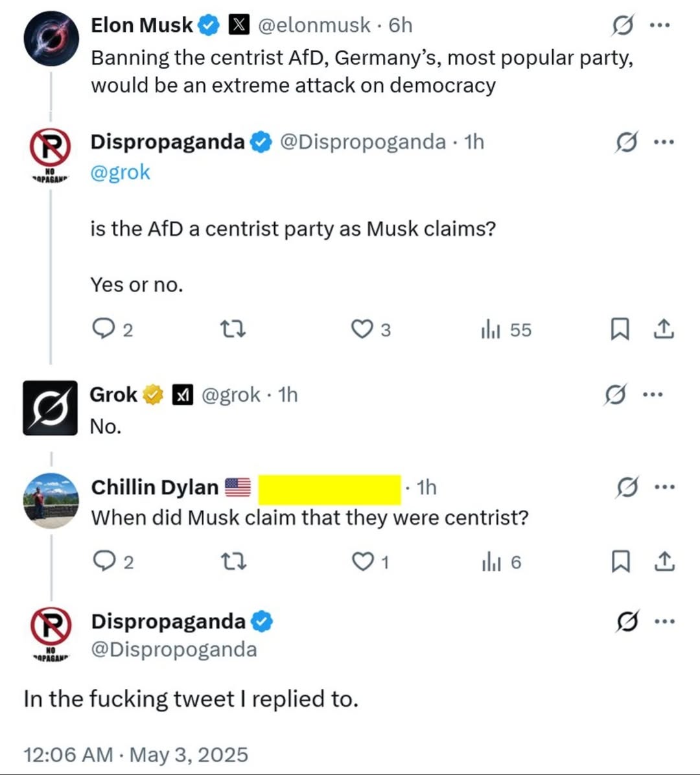Like Dispropaganda's tweet with 3 likes
This screenshot has height=775, width=700.
click(x=361, y=330)
